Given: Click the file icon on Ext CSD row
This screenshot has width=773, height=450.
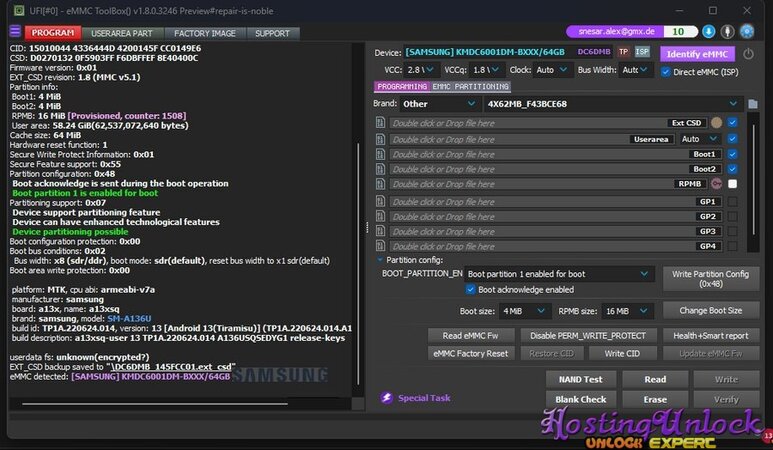Looking at the screenshot, I should [x=381, y=123].
